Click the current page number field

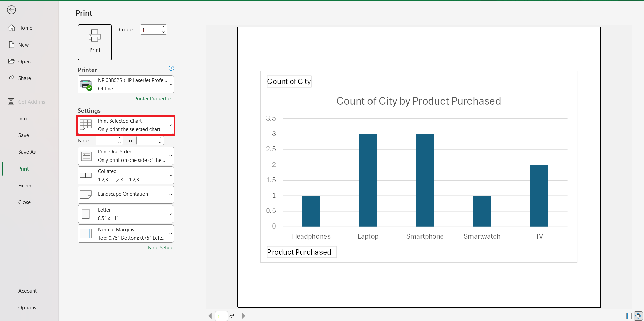pos(221,316)
